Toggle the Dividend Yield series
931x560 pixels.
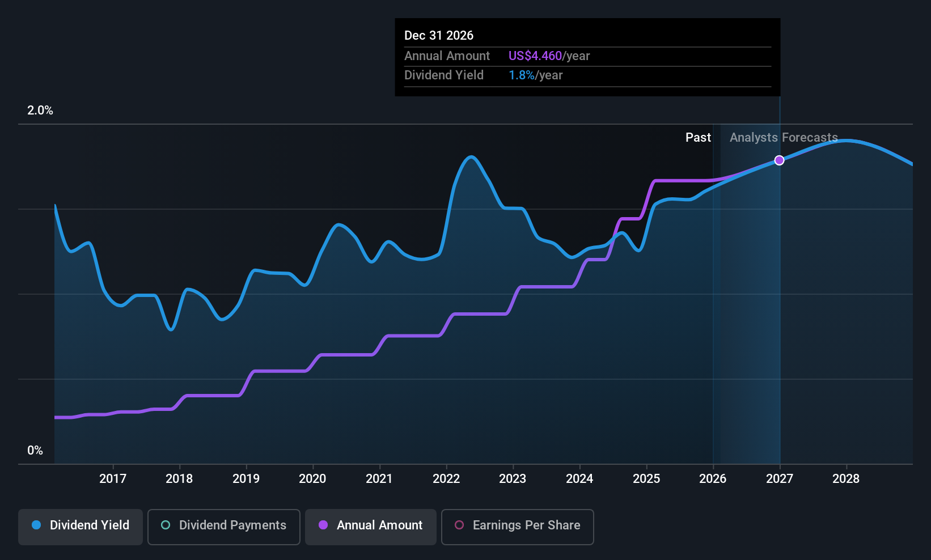coord(81,527)
